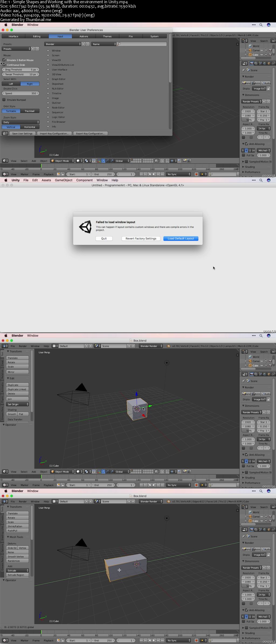Click Record icon in frame 00:03:53 timeline
This screenshot has height=644, width=276.
point(196,640)
